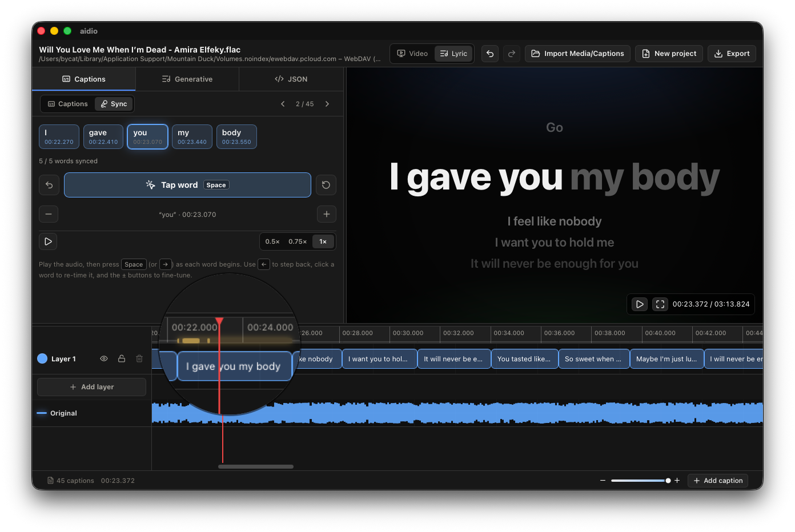Select the word chip "I" 00:22.270
The image size is (795, 532).
click(x=59, y=136)
